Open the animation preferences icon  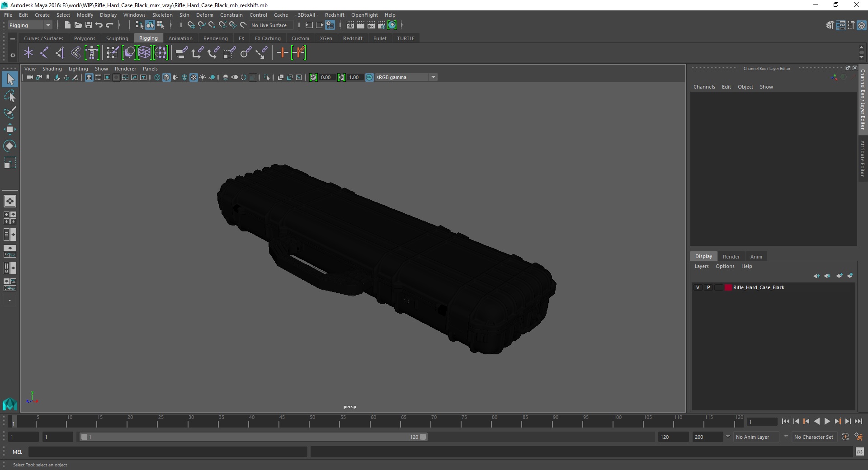point(859,437)
